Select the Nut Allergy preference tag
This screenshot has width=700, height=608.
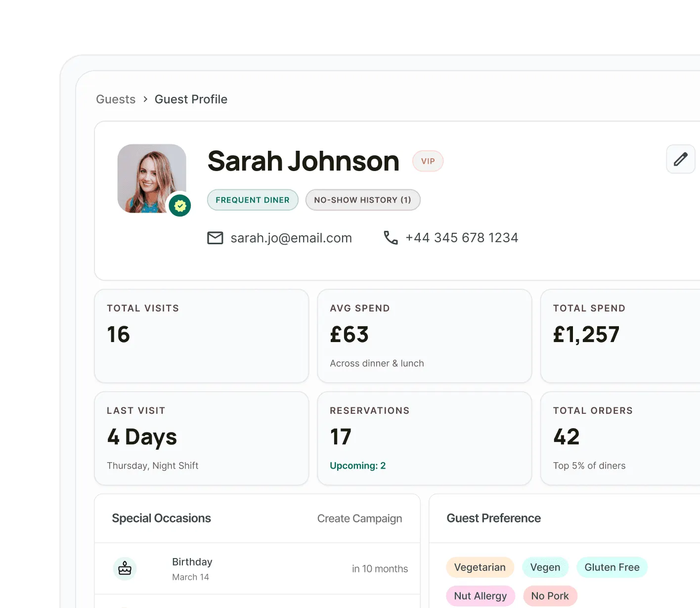(x=481, y=596)
